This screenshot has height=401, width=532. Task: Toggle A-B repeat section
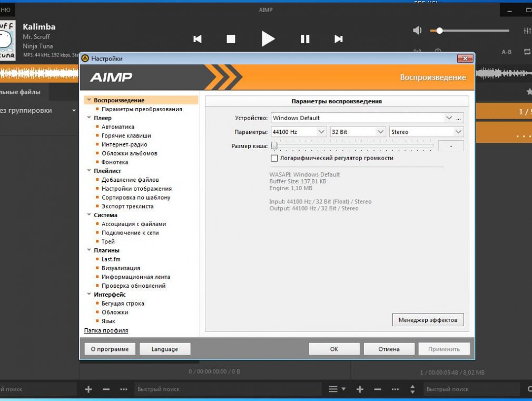coord(507,52)
